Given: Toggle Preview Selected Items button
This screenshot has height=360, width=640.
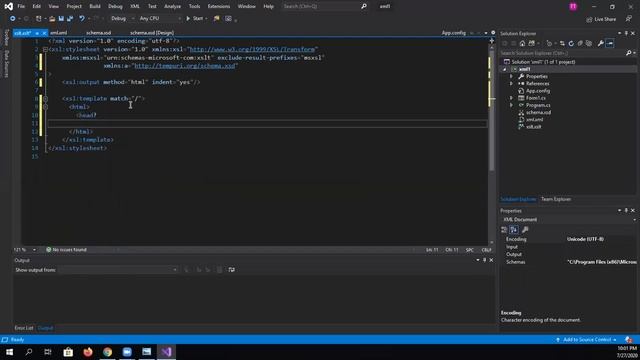Looking at the screenshot, I should (x=610, y=43).
